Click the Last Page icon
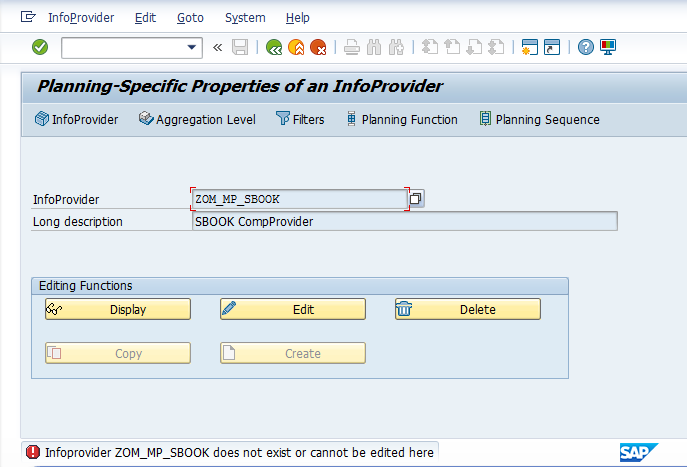Screen dimensions: 687x467 (x=496, y=47)
